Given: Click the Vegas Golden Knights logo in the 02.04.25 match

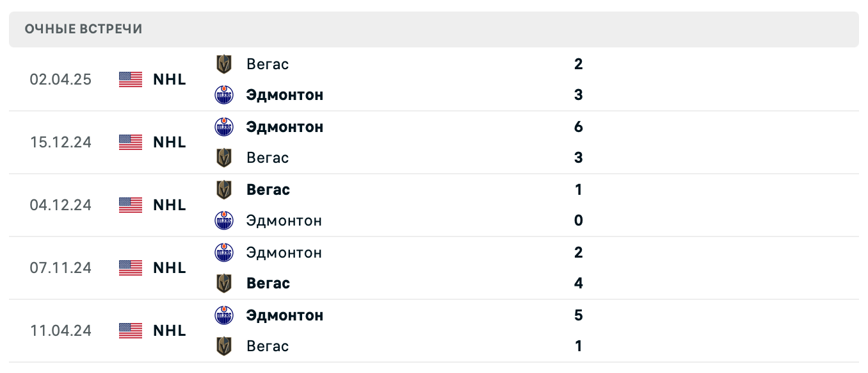Looking at the screenshot, I should (224, 64).
